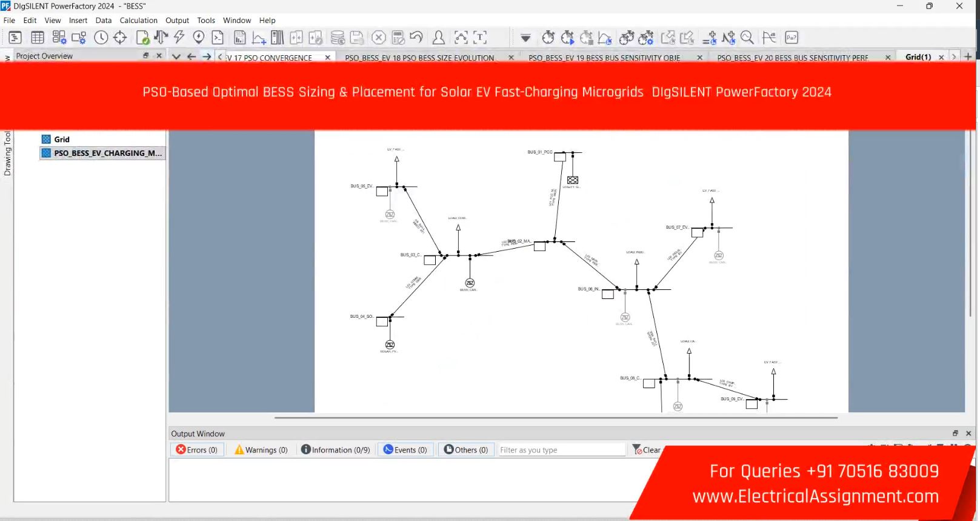The width and height of the screenshot is (980, 521).
Task: Open the Edit menu
Action: [x=30, y=20]
